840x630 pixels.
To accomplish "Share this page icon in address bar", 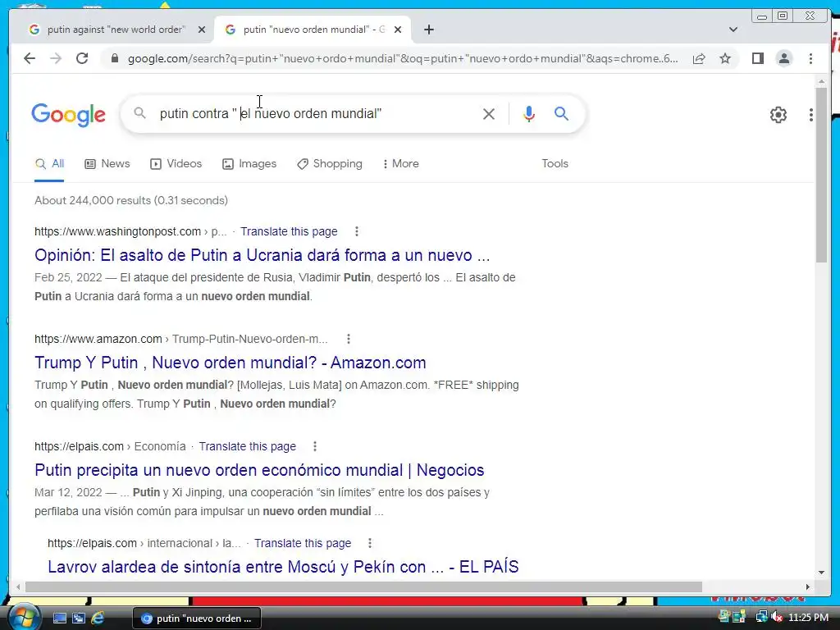I will (x=699, y=58).
